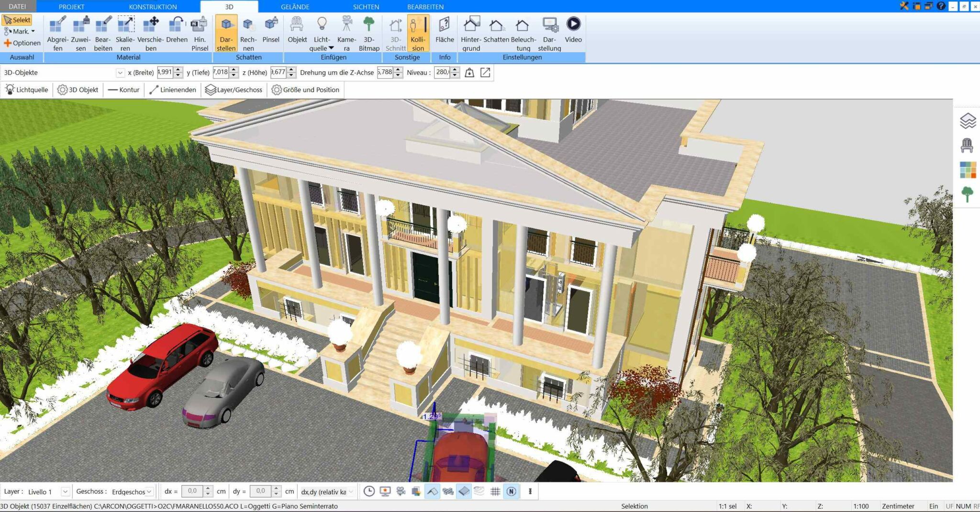
Task: Open the Layer dropdown showing Livello 1
Action: click(66, 491)
